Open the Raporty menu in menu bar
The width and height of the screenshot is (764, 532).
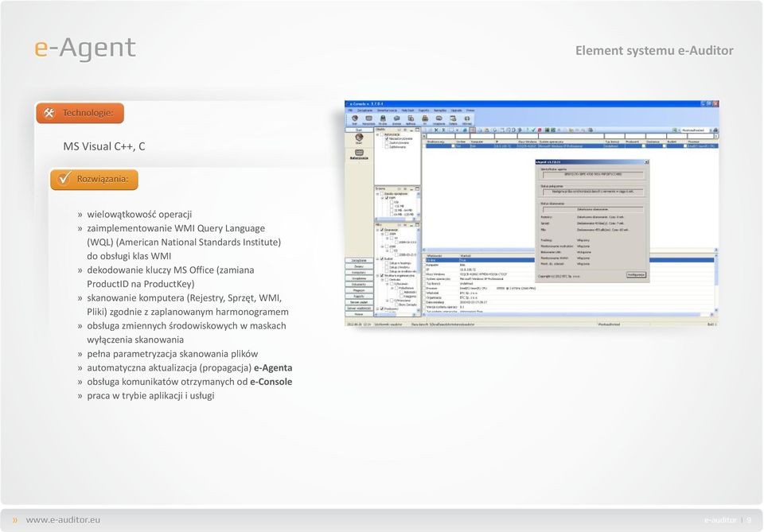[424, 111]
